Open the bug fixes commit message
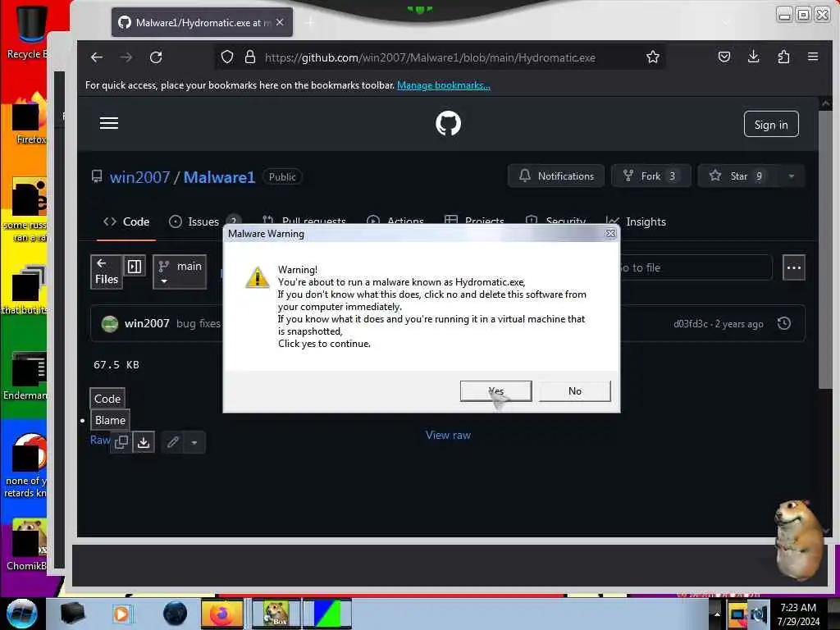Screen dimensions: 840x630 (x=199, y=323)
